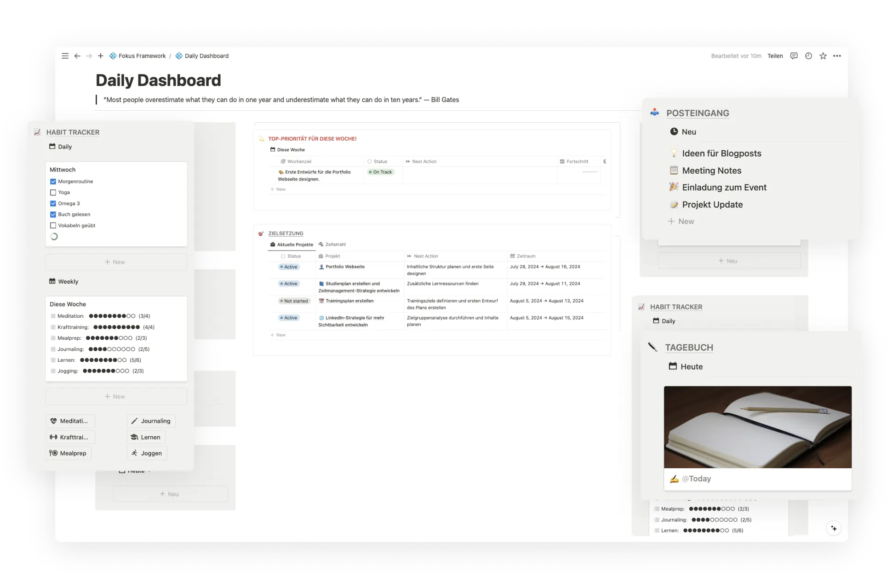Select the Aktuelle Projekte tab
This screenshot has height=588, width=887.
(x=291, y=245)
